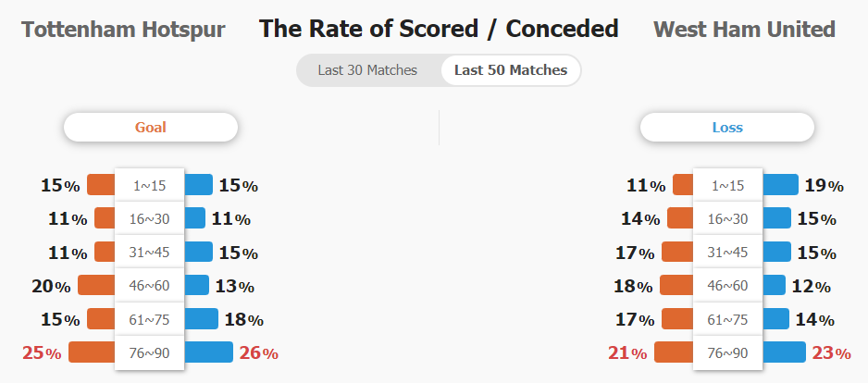
Task: Open the Tottenham Hotspur team heading
Action: (123, 30)
